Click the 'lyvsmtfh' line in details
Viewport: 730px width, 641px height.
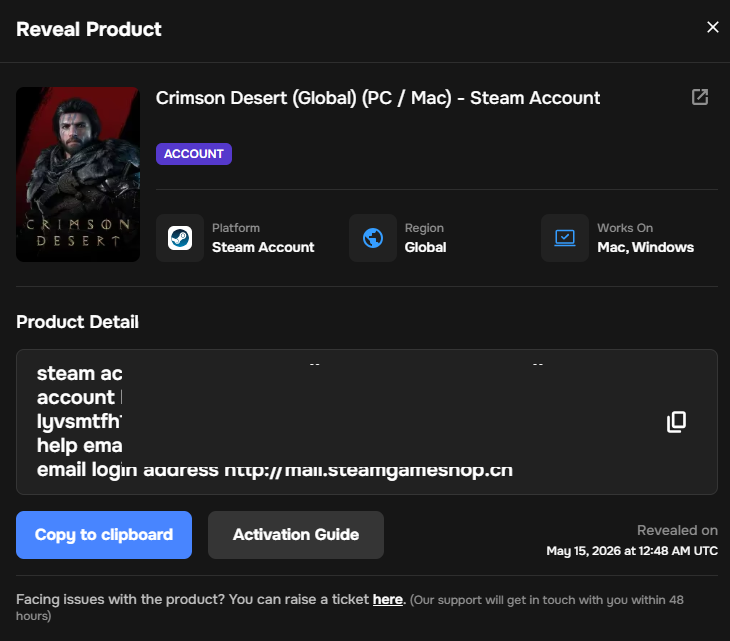tap(79, 421)
